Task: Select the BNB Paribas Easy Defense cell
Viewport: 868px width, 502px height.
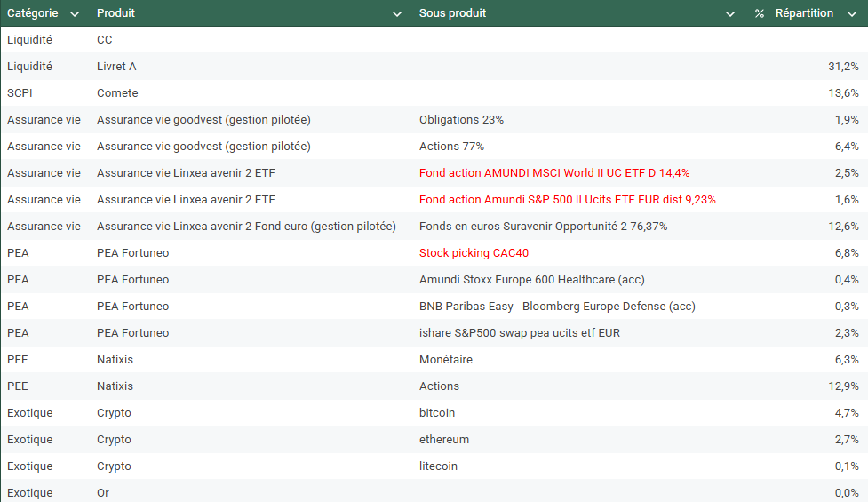Action: tap(557, 307)
